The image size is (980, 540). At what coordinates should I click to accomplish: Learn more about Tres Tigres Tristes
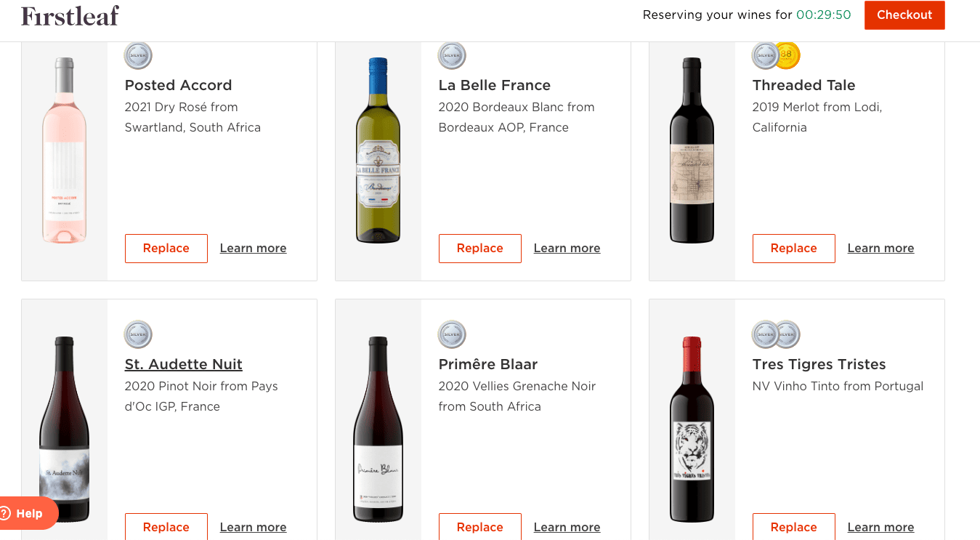880,527
